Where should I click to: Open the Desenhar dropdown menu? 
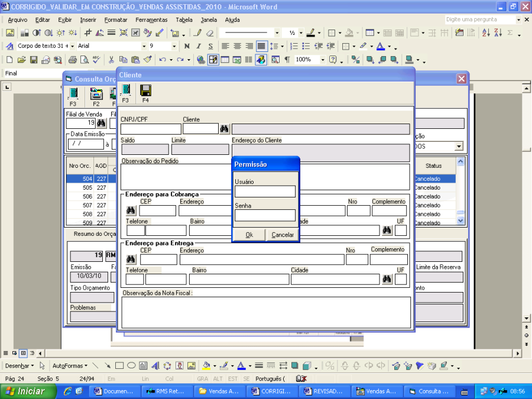coord(20,366)
